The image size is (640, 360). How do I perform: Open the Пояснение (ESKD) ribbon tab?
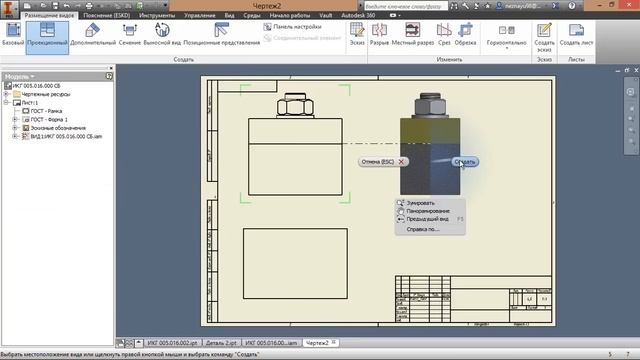point(107,16)
